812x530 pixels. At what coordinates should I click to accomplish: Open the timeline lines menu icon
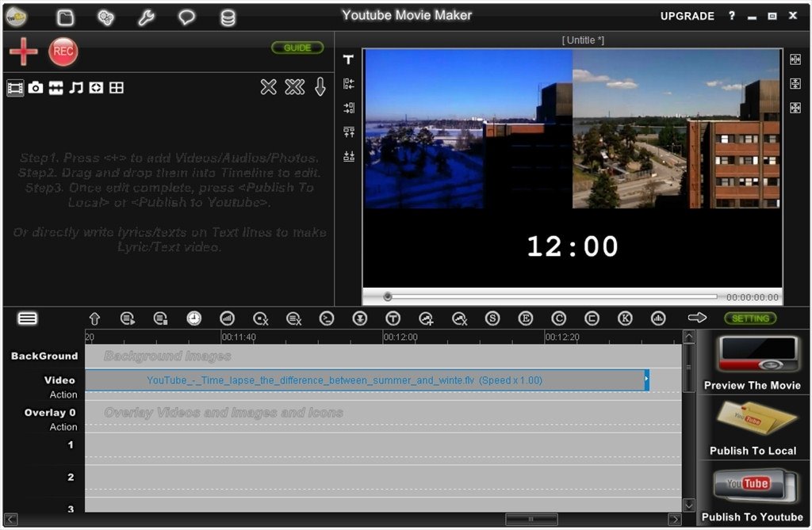click(x=28, y=318)
